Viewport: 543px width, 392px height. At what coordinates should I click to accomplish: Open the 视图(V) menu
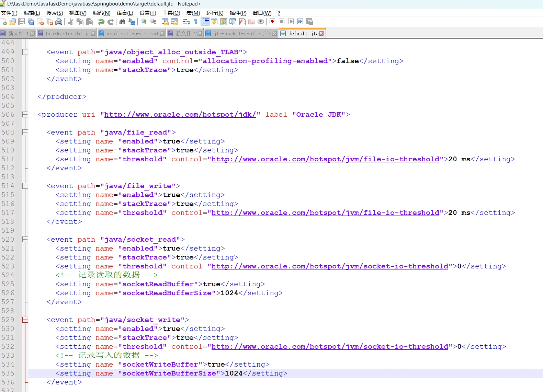(x=78, y=13)
